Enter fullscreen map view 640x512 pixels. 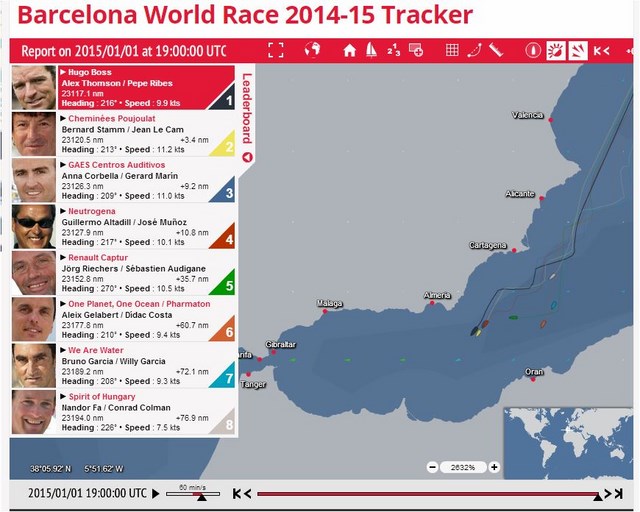tap(276, 50)
